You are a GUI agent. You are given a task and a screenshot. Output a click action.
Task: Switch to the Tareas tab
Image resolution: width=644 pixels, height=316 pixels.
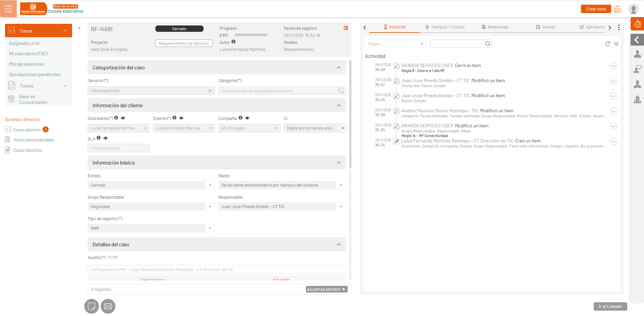pyautogui.click(x=545, y=27)
